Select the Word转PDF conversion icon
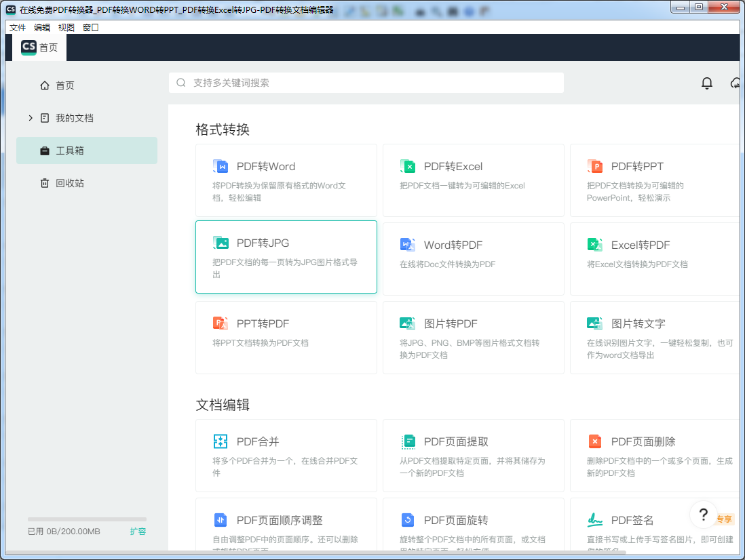The image size is (745, 560). [x=408, y=245]
